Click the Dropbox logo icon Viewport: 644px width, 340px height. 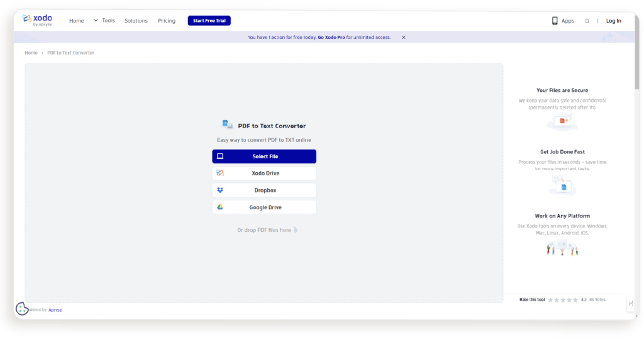point(220,190)
